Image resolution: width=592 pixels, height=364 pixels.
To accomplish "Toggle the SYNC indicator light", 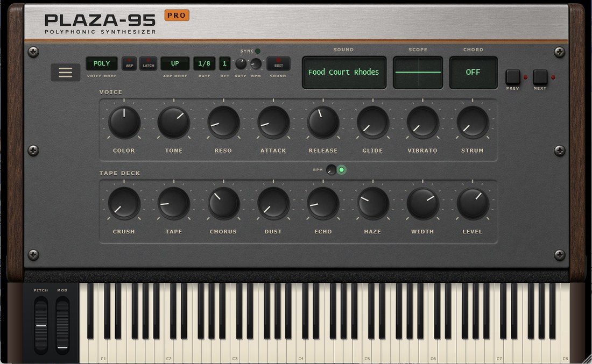I will tap(257, 51).
